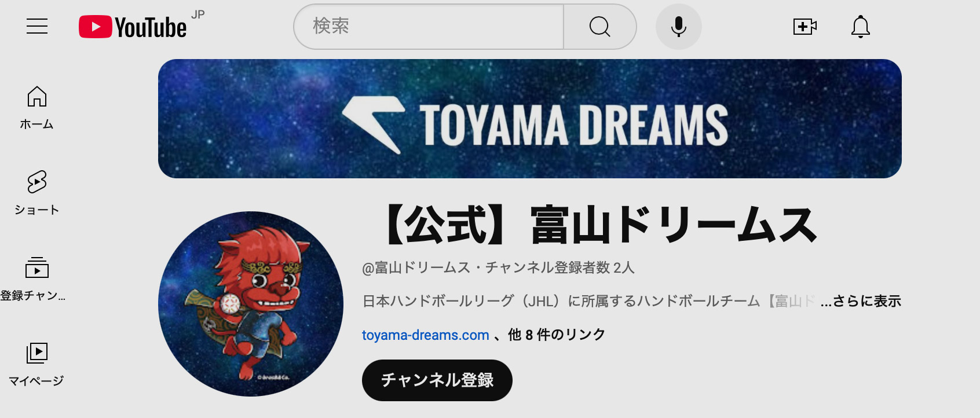Expand description with さらに表示
Viewport: 980px width, 418px height.
[861, 301]
